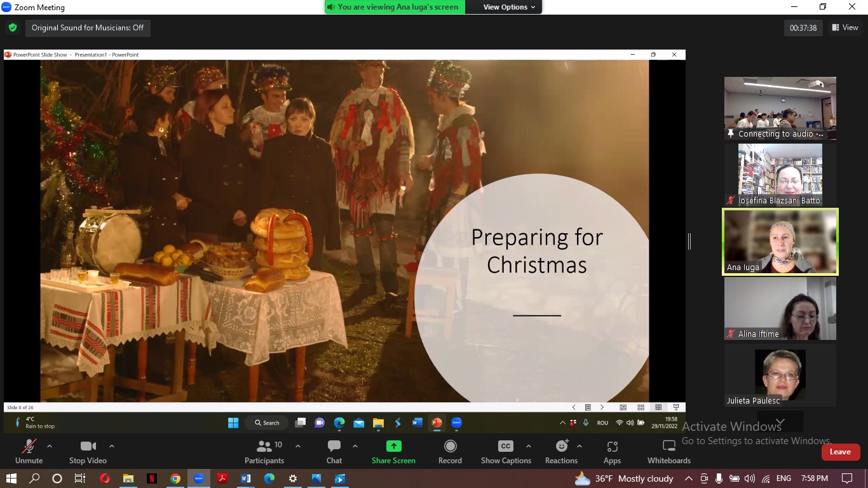The width and height of the screenshot is (868, 488).
Task: Select Julieta Paulesc video thumbnail
Action: [x=780, y=375]
